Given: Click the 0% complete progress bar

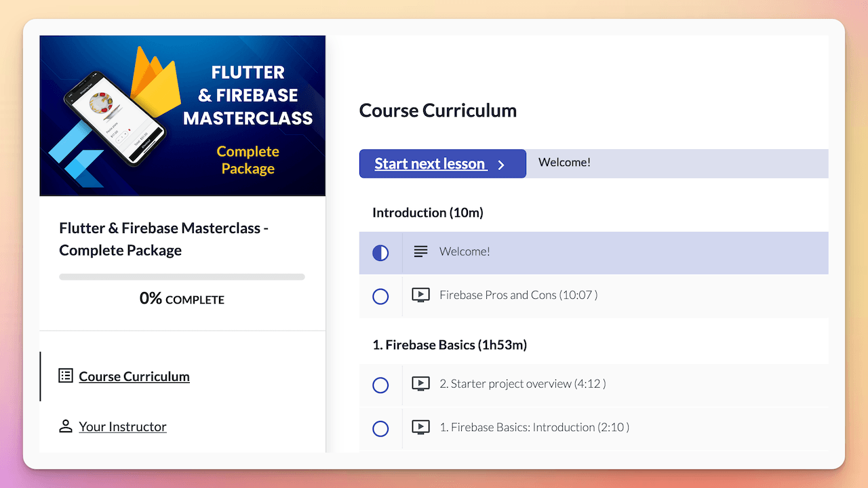Looking at the screenshot, I should point(182,277).
